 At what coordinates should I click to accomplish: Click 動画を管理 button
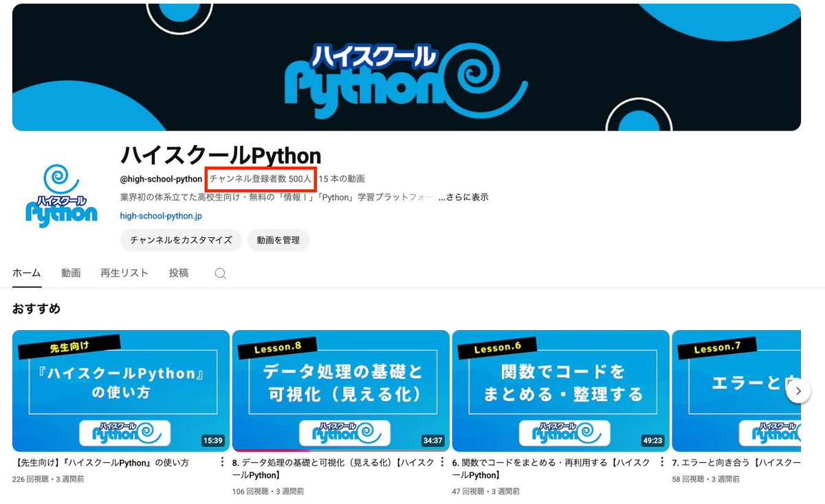(x=278, y=240)
